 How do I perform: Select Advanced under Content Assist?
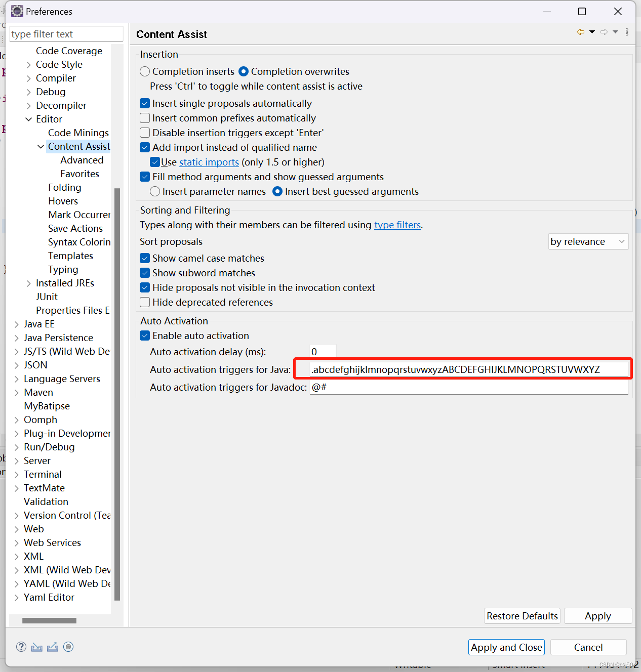click(82, 160)
